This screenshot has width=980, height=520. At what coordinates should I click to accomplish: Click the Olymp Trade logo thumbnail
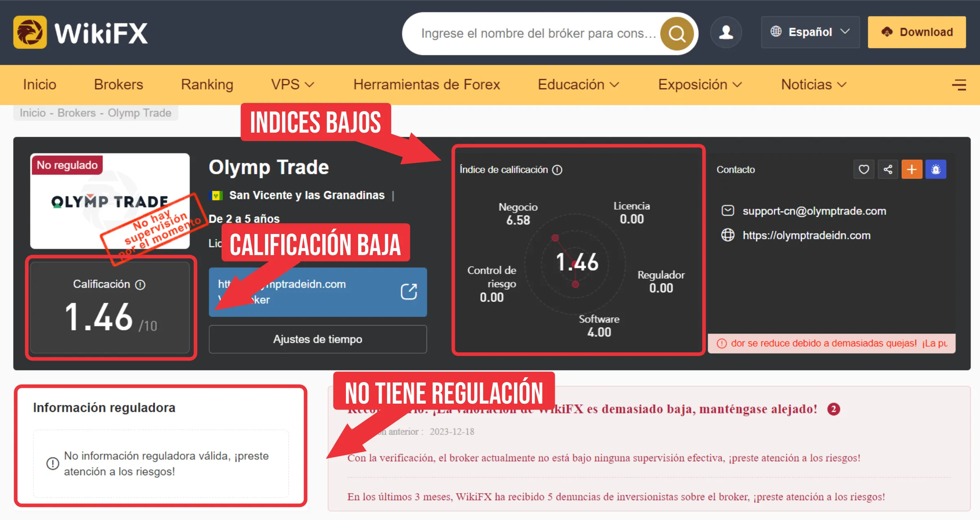pos(110,201)
